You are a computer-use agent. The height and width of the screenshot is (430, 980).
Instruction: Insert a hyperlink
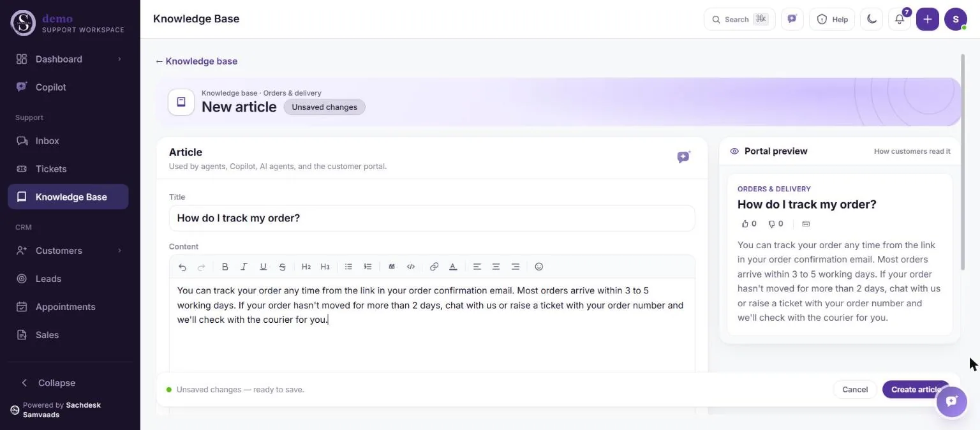pyautogui.click(x=434, y=267)
